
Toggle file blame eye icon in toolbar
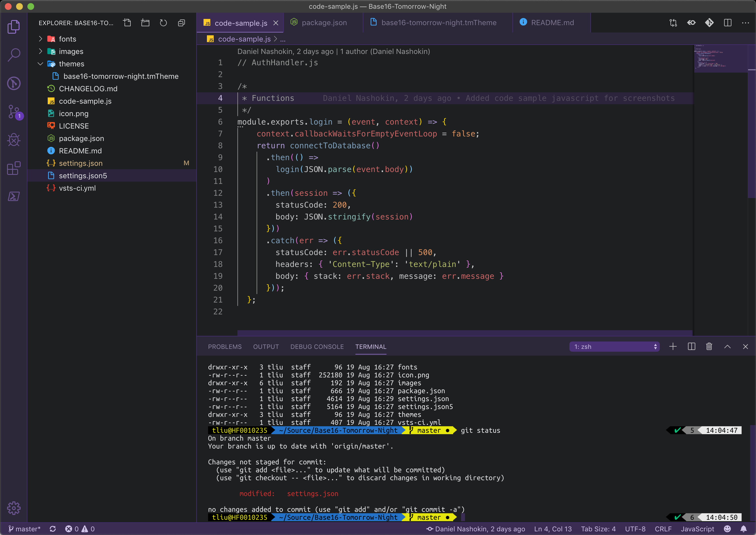(x=691, y=23)
